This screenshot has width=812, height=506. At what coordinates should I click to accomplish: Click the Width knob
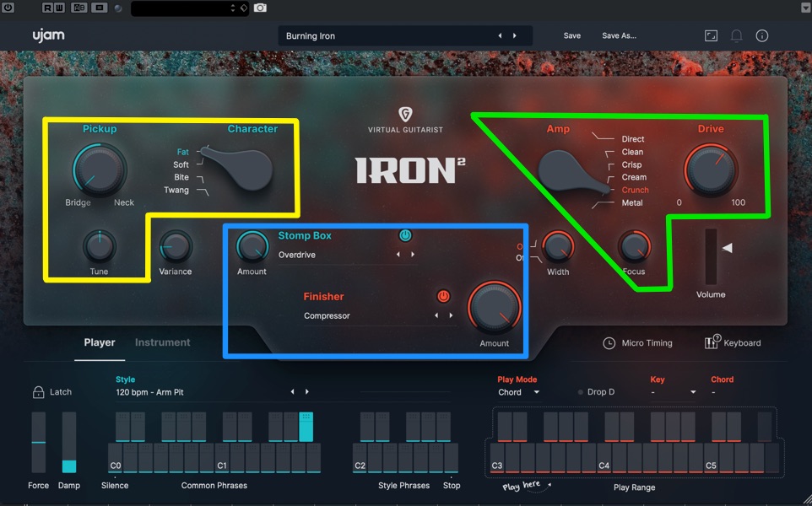point(558,247)
